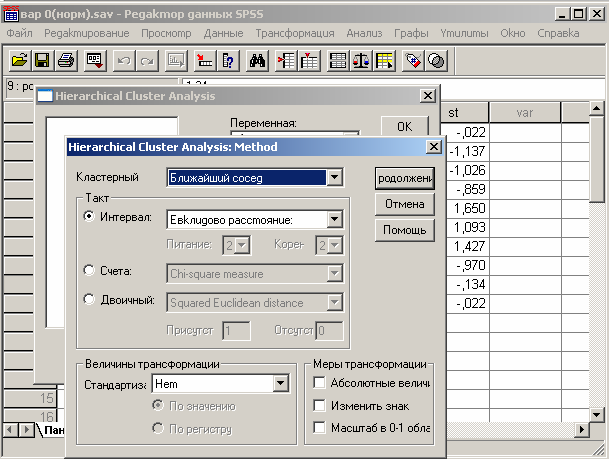The width and height of the screenshot is (609, 459).
Task: Open the Окно menu
Action: coord(513,33)
